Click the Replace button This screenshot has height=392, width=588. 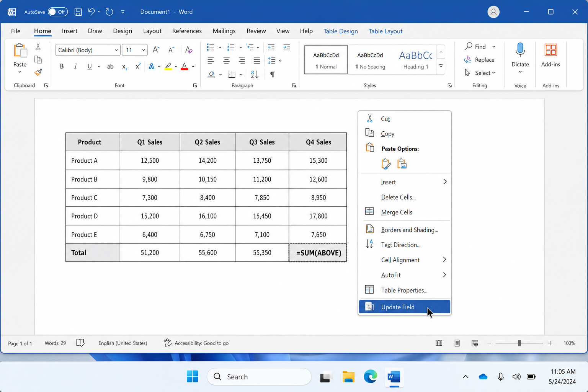click(x=479, y=60)
